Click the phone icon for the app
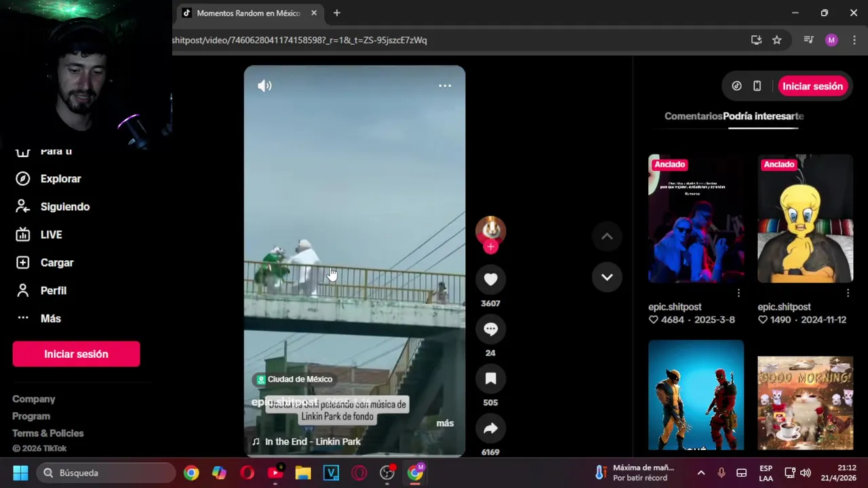Image resolution: width=868 pixels, height=488 pixels. 757,86
